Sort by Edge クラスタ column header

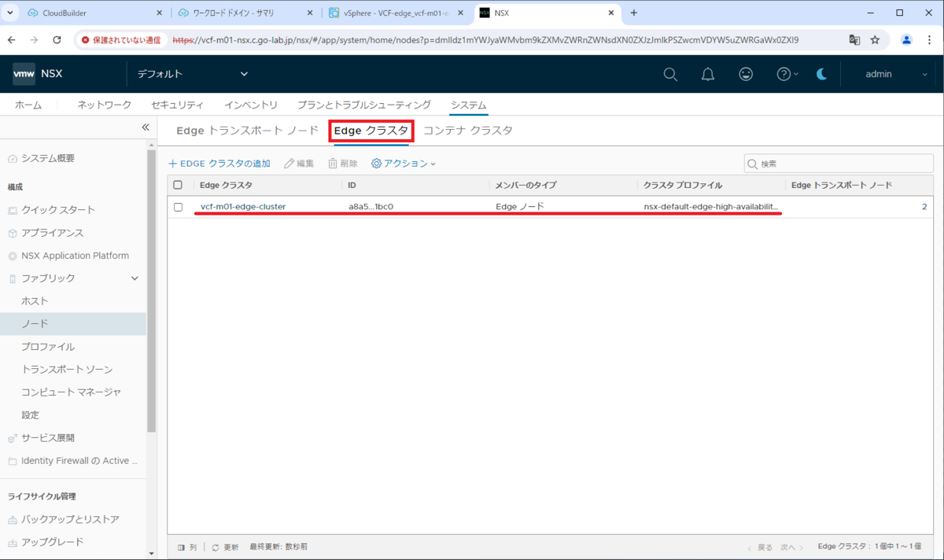coord(227,185)
